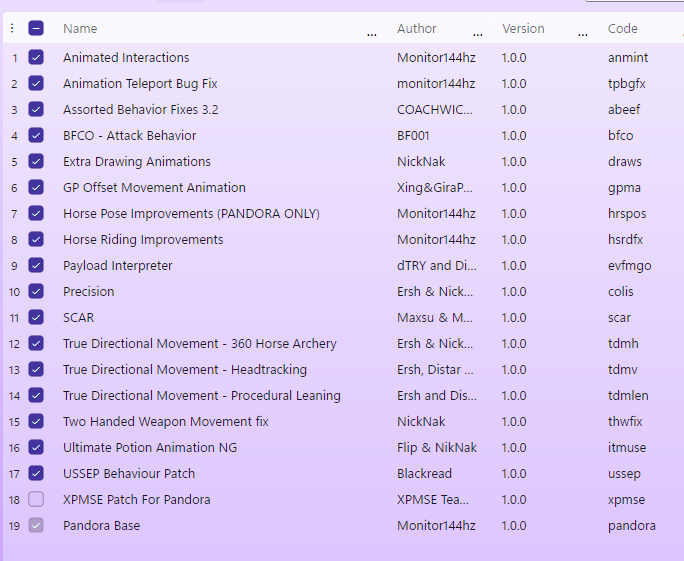This screenshot has width=684, height=561.
Task: Uncheck Horse Pose Improvements checkbox
Action: tap(36, 213)
